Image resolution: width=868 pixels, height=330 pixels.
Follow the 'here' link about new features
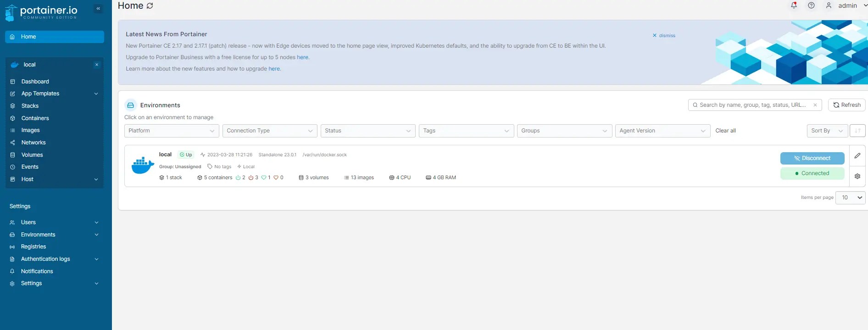pyautogui.click(x=274, y=69)
